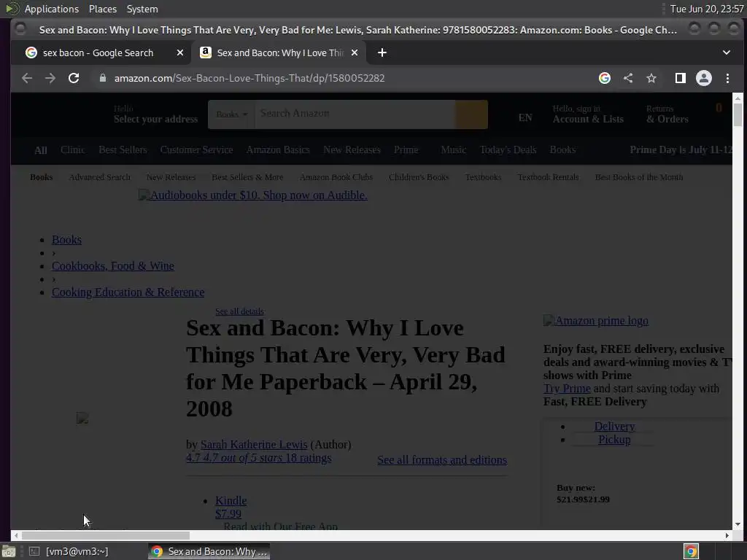Viewport: 747px width, 560px height.
Task: Click Amazon prime logo link
Action: pyautogui.click(x=595, y=321)
